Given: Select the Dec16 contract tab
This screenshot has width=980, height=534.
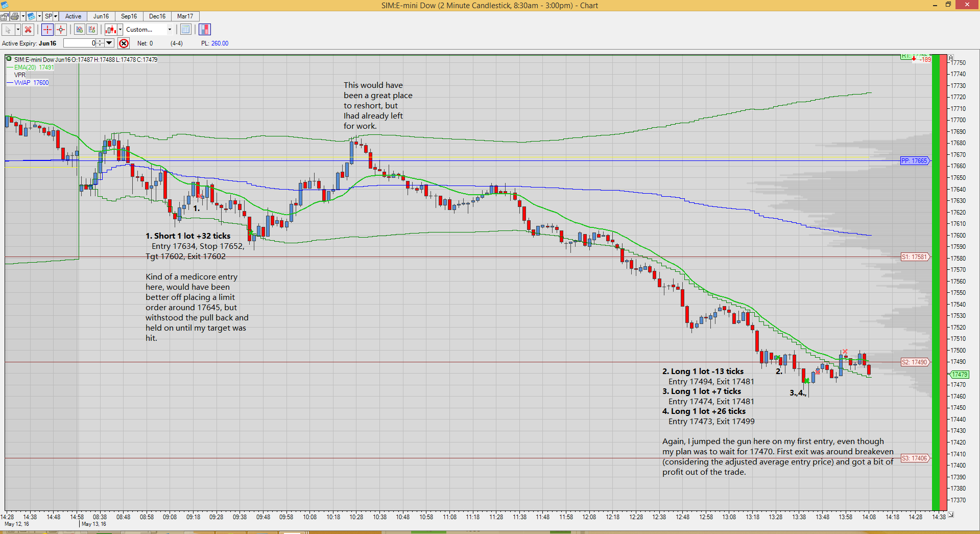Looking at the screenshot, I should pos(157,16).
